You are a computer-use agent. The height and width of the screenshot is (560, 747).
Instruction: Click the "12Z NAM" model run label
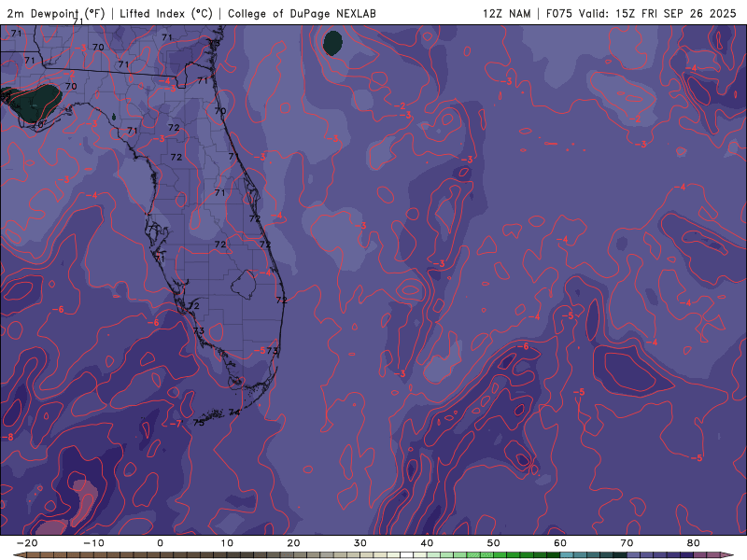coord(506,13)
